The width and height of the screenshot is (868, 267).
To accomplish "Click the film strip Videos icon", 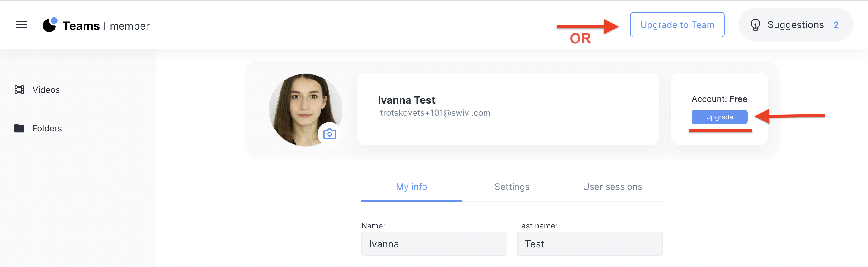I will tap(19, 90).
